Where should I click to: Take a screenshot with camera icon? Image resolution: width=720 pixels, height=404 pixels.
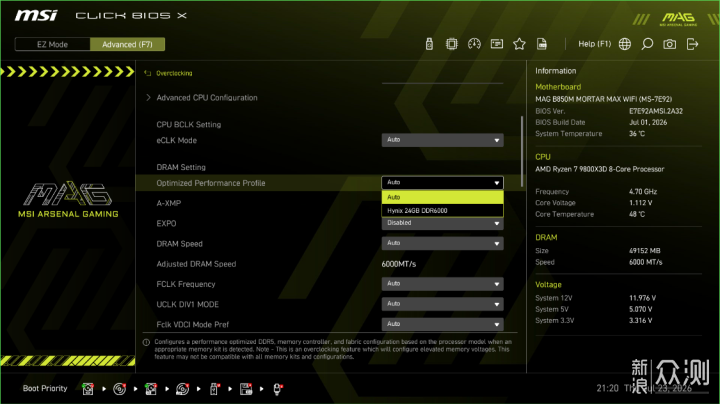click(669, 44)
